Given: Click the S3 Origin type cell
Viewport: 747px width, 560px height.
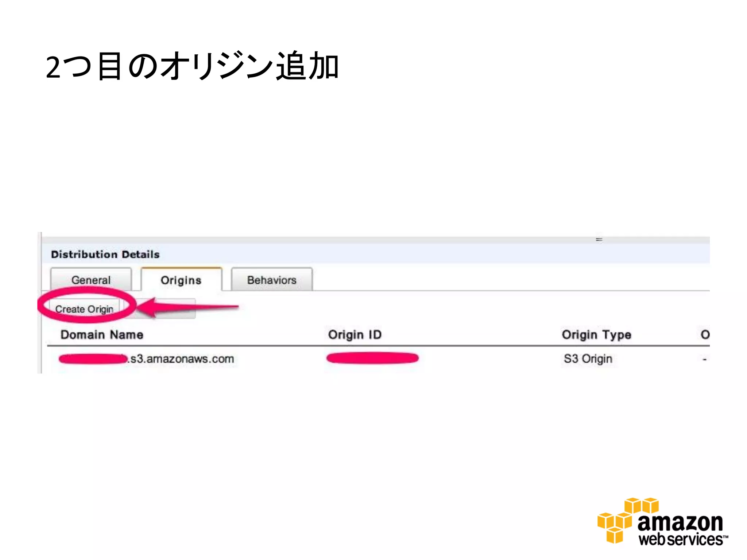Looking at the screenshot, I should pyautogui.click(x=588, y=359).
